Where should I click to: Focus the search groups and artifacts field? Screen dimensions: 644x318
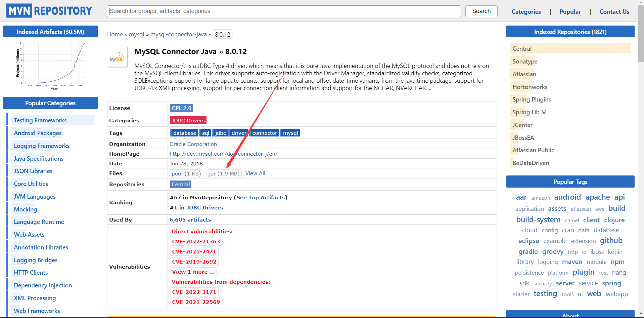(x=284, y=11)
